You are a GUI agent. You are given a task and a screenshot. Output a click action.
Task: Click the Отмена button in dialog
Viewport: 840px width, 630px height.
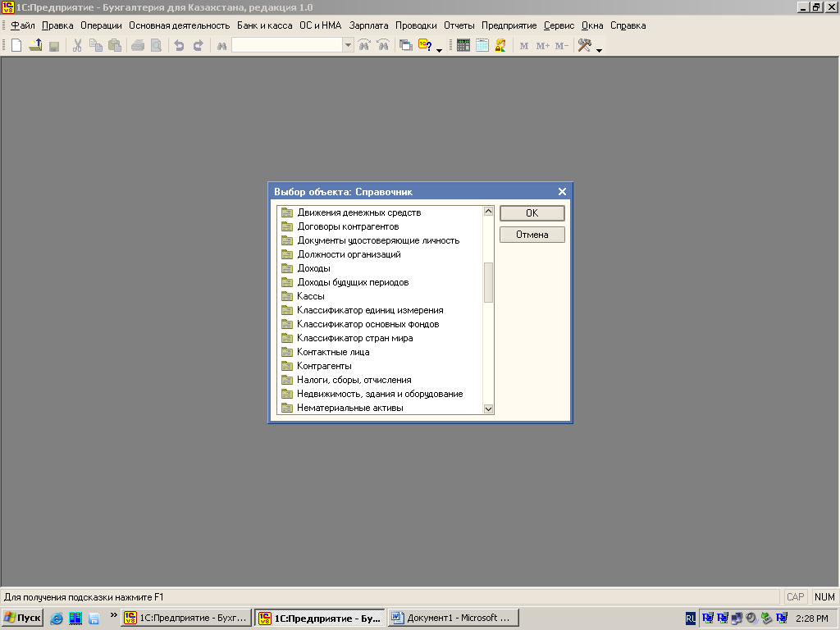(x=532, y=235)
